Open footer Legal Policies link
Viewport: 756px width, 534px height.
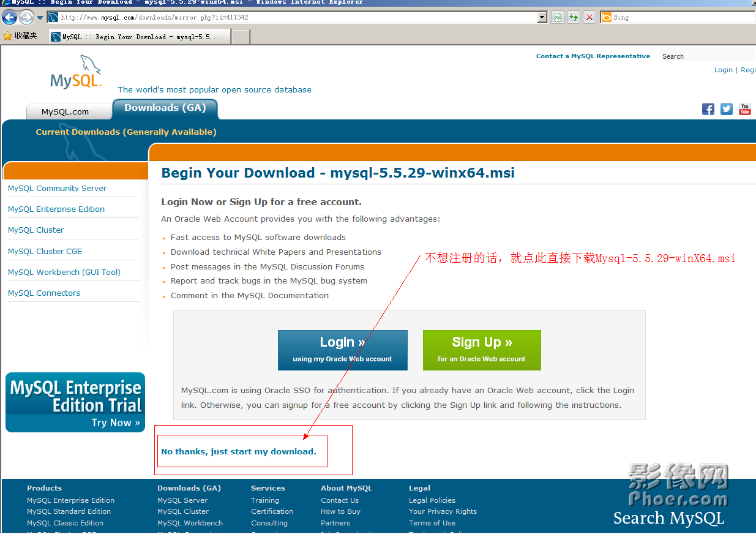point(432,500)
